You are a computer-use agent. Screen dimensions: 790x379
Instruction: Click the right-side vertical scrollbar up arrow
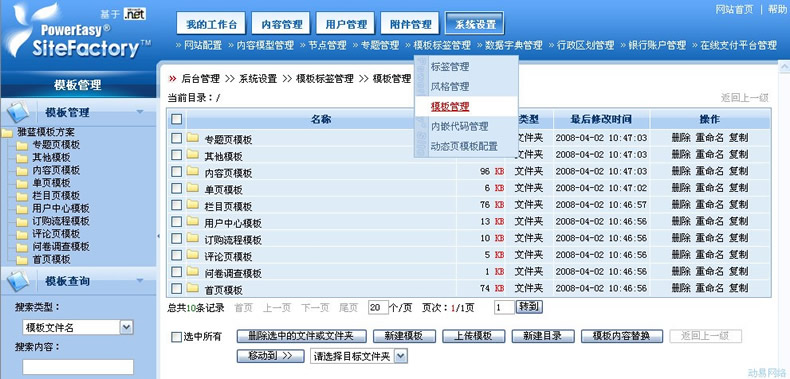tap(784, 66)
